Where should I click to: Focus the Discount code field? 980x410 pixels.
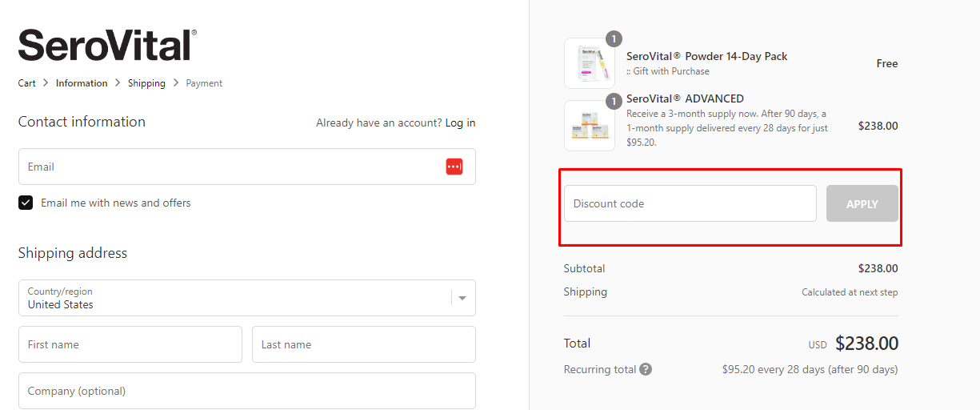(690, 203)
